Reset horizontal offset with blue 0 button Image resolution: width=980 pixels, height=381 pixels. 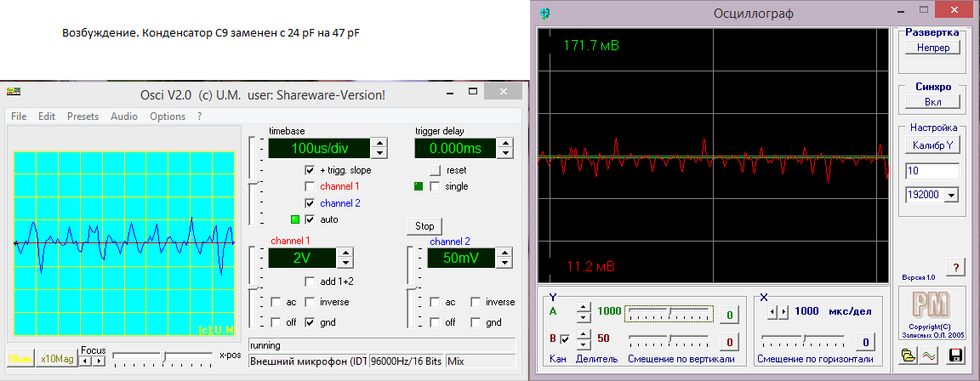point(863,342)
